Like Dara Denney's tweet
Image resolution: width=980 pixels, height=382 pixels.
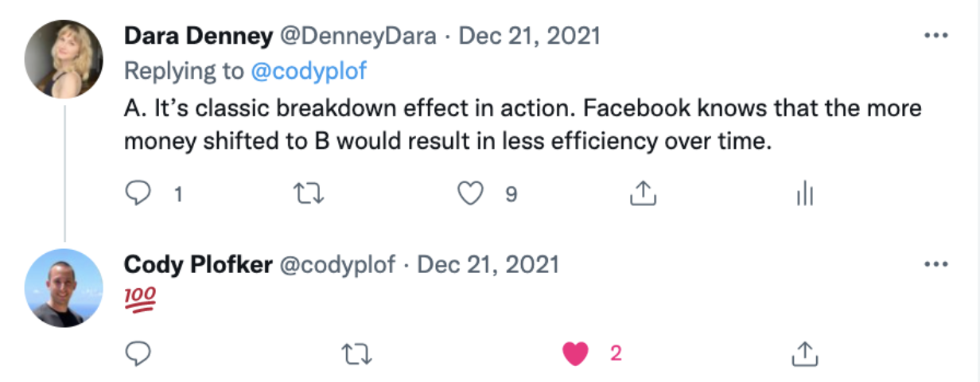[471, 193]
